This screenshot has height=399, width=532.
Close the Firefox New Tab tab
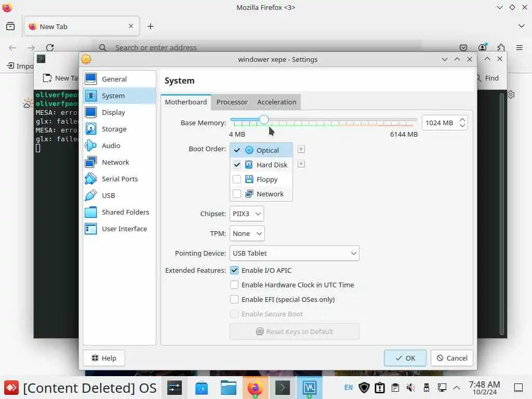coord(131,26)
